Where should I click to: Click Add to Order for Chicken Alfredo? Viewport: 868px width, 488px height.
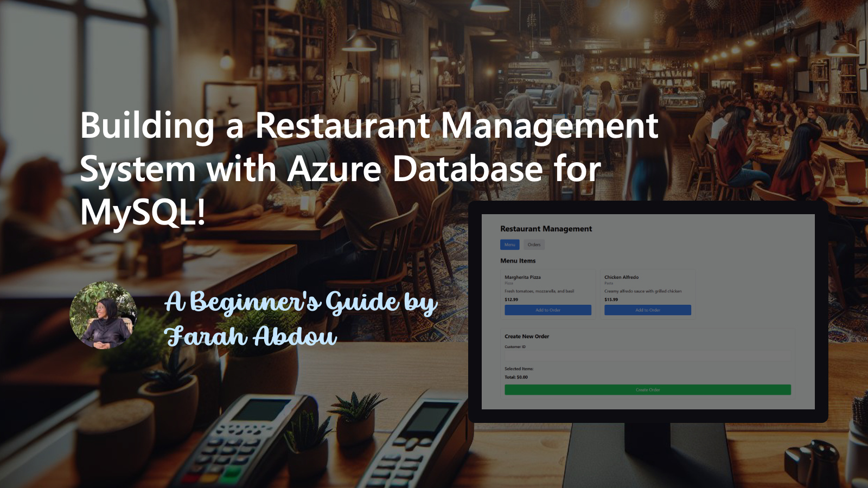(647, 310)
